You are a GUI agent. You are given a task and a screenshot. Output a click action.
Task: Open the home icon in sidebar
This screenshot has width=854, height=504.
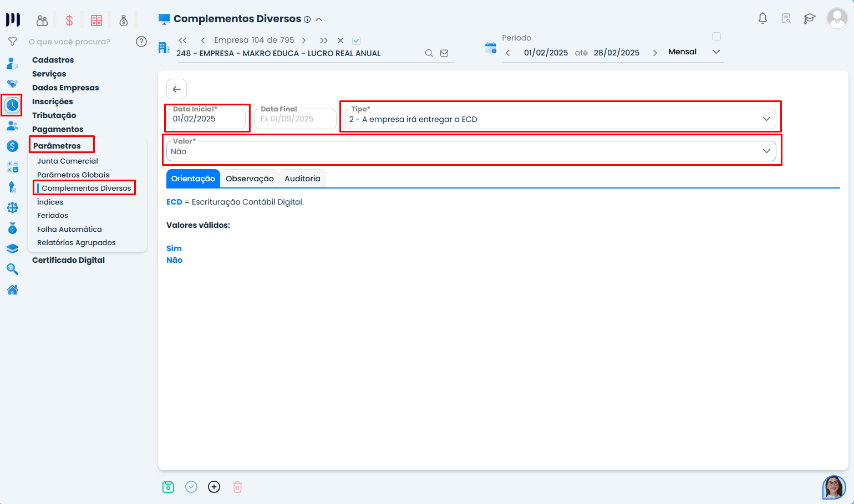point(12,289)
